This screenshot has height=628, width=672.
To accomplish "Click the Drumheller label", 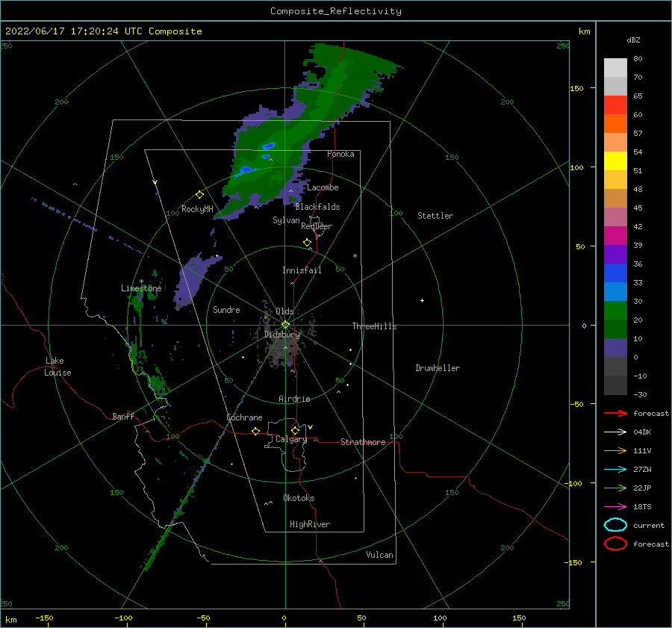I will pyautogui.click(x=438, y=368).
